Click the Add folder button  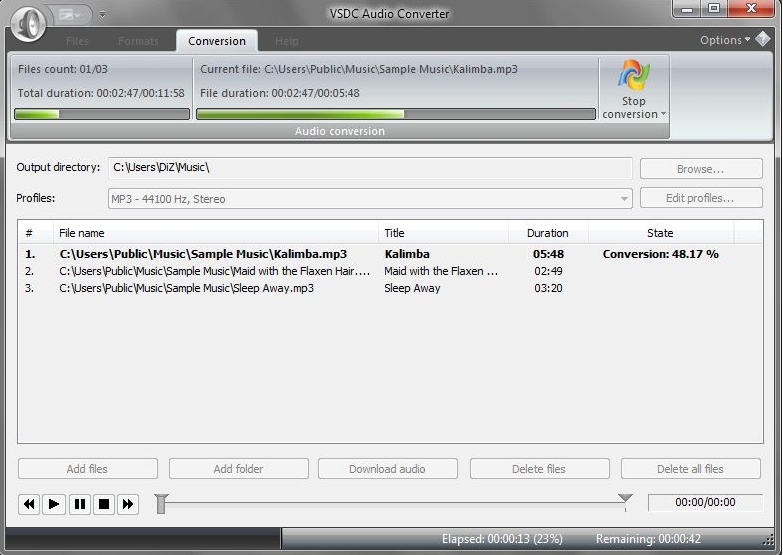coord(238,469)
